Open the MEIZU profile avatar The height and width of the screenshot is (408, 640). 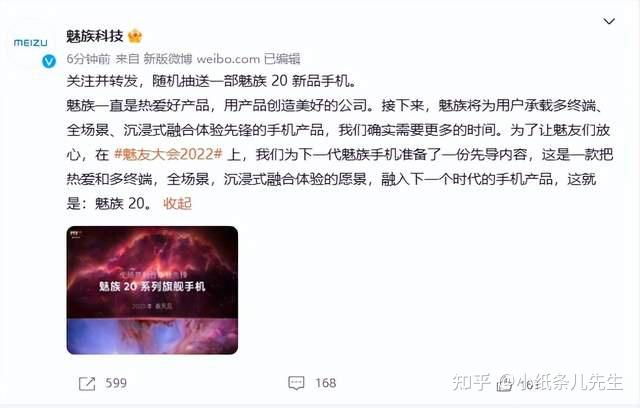[x=31, y=43]
